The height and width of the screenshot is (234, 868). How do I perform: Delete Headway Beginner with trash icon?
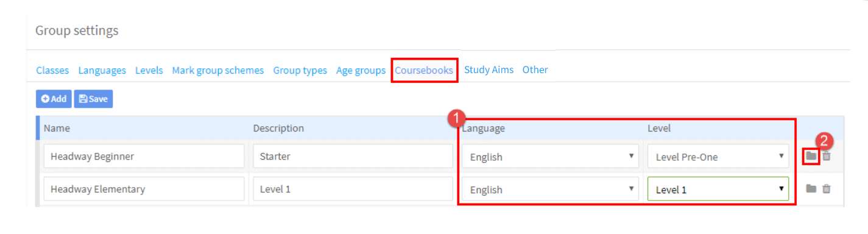(x=827, y=156)
